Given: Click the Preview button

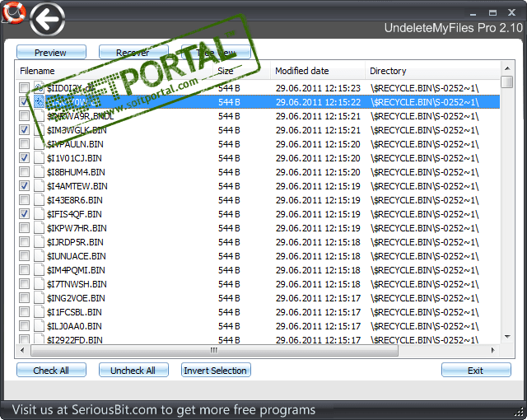Looking at the screenshot, I should pyautogui.click(x=51, y=53).
